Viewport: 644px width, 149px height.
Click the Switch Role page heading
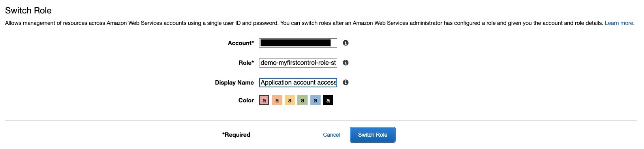[28, 10]
